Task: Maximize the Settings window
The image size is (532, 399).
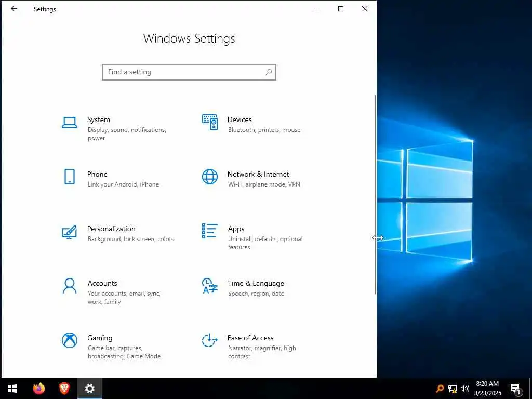Action: tap(341, 9)
